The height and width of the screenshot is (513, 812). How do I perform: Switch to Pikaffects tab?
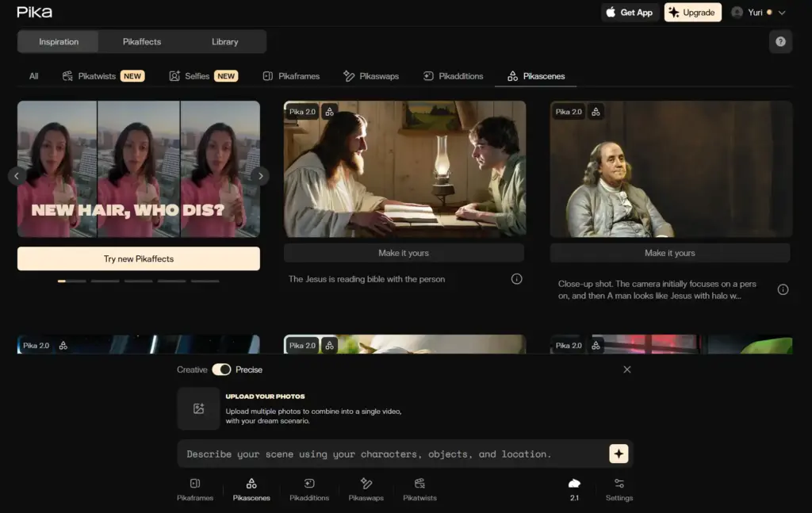pos(142,42)
